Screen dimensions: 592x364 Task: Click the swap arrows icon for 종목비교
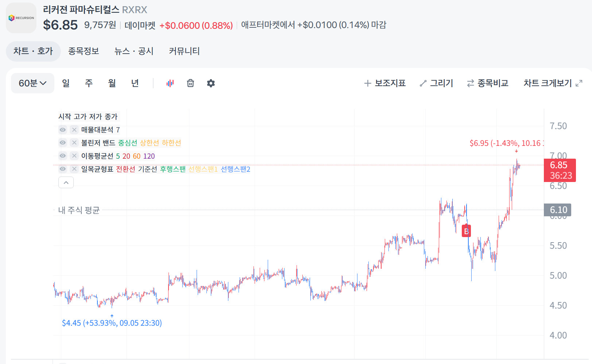point(471,83)
